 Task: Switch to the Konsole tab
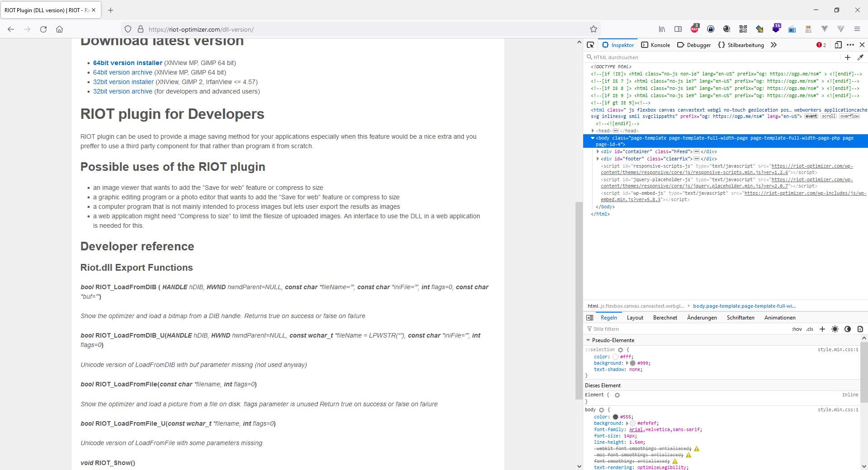pyautogui.click(x=656, y=45)
